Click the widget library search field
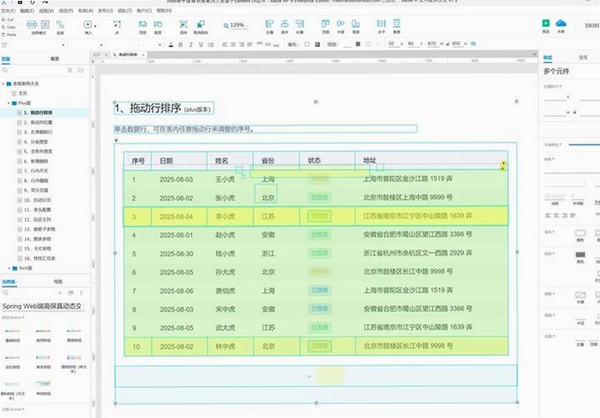The height and width of the screenshot is (418, 600). [31, 293]
